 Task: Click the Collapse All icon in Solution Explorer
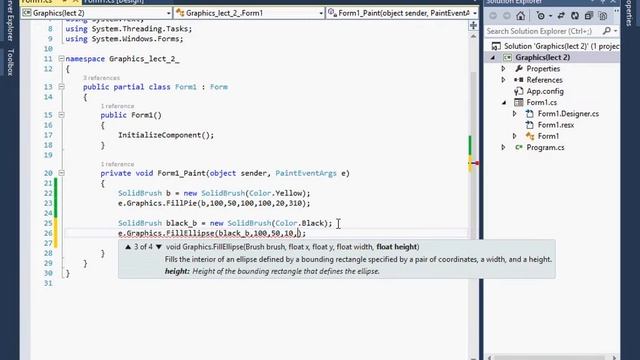click(x=589, y=16)
